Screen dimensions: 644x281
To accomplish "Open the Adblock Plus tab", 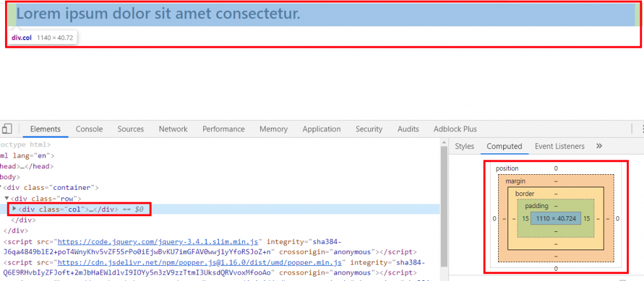I will tap(455, 129).
